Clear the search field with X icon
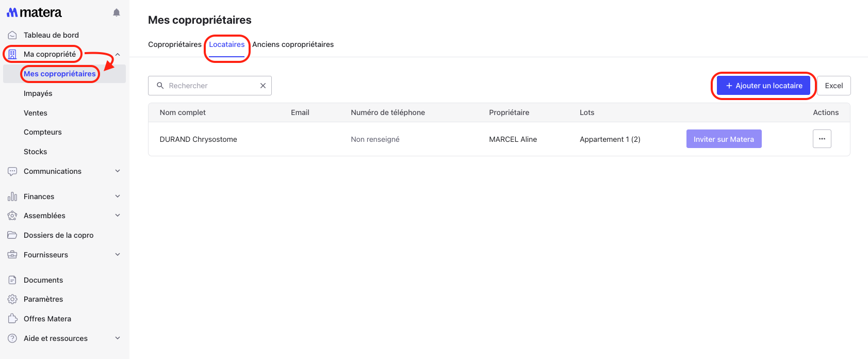 [x=263, y=86]
